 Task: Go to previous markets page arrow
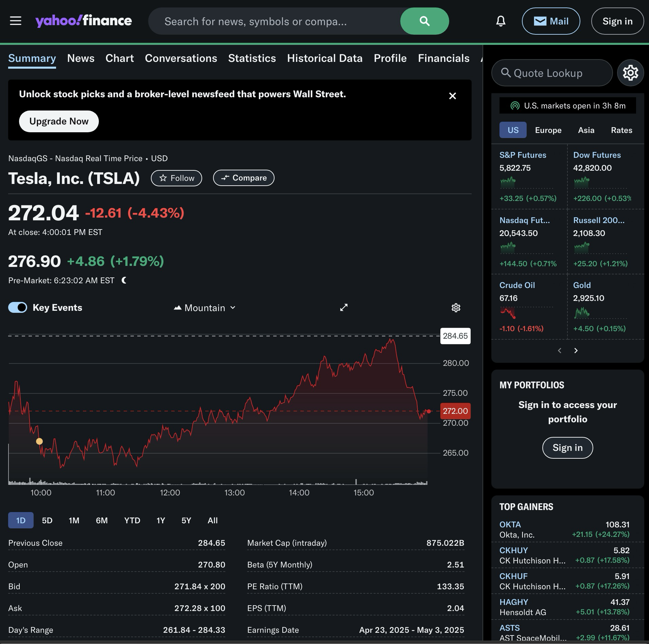(559, 351)
